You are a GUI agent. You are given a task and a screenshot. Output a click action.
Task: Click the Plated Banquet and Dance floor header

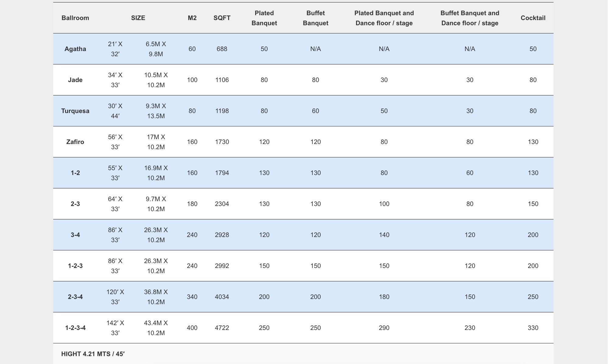coord(384,18)
